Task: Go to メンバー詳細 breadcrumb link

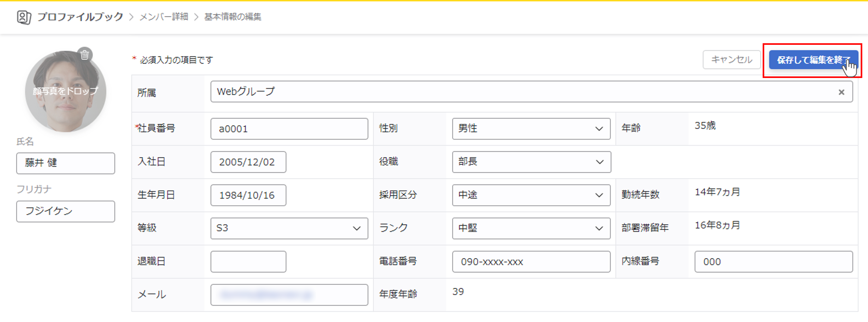Action: tap(164, 17)
